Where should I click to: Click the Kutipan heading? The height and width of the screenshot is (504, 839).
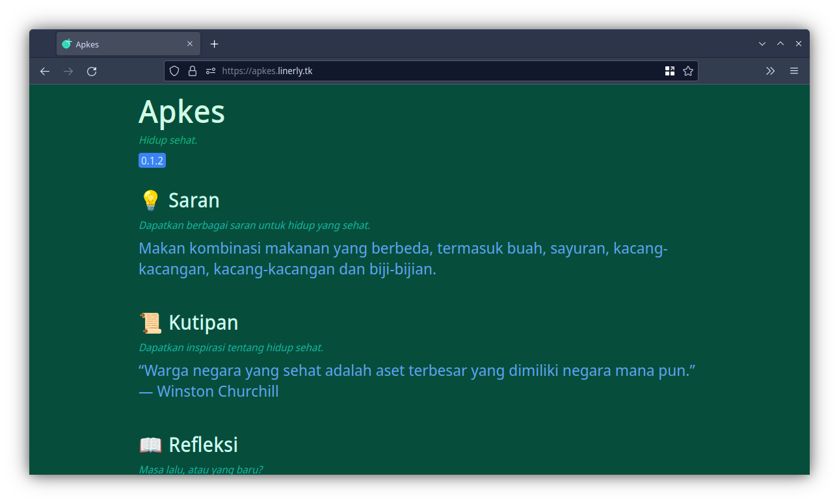click(x=204, y=323)
